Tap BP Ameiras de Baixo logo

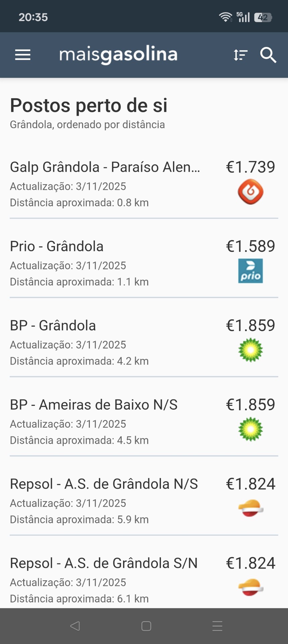[x=250, y=429]
